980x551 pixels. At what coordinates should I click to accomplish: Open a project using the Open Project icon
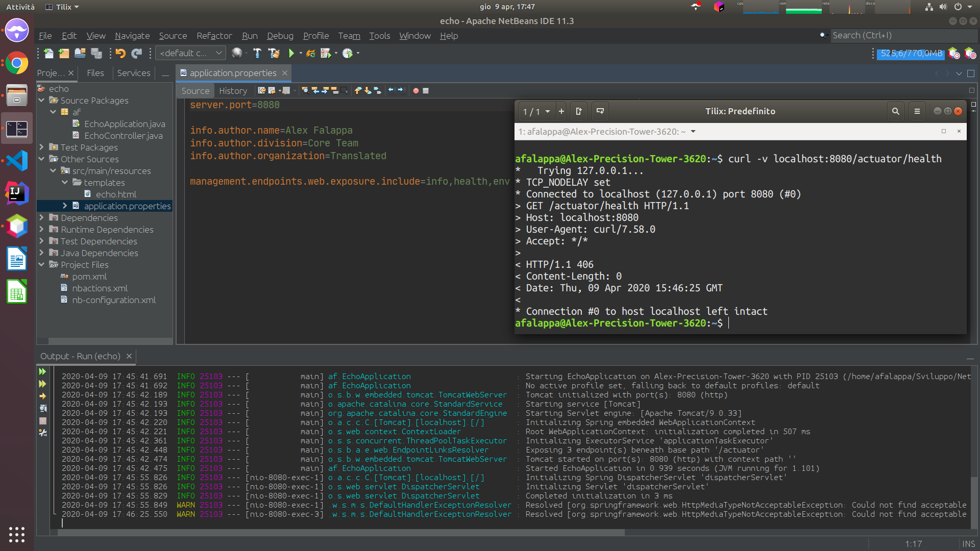(x=80, y=53)
